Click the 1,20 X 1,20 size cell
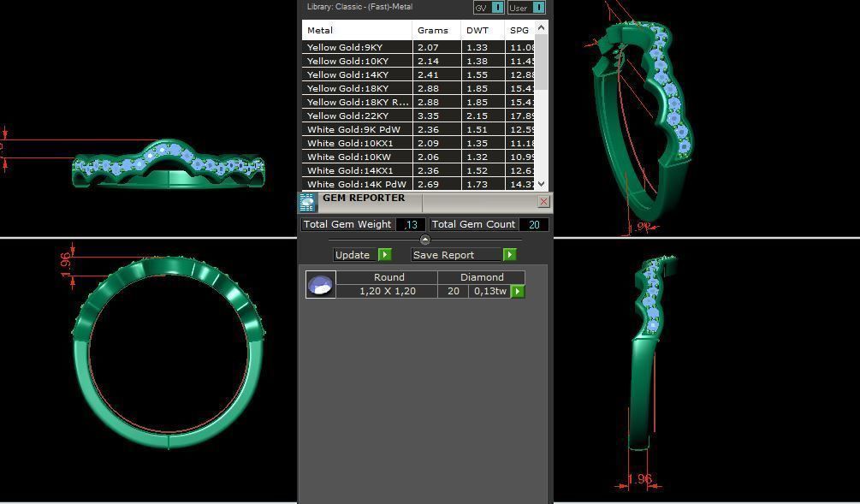Viewport: 860px width, 504px height. tap(388, 291)
